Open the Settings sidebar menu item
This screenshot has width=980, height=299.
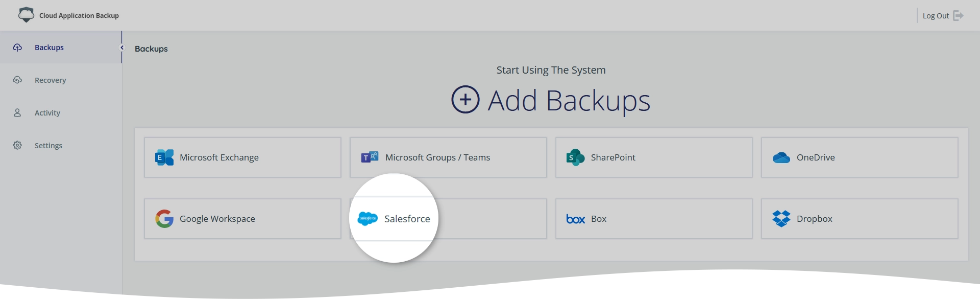pos(61,145)
